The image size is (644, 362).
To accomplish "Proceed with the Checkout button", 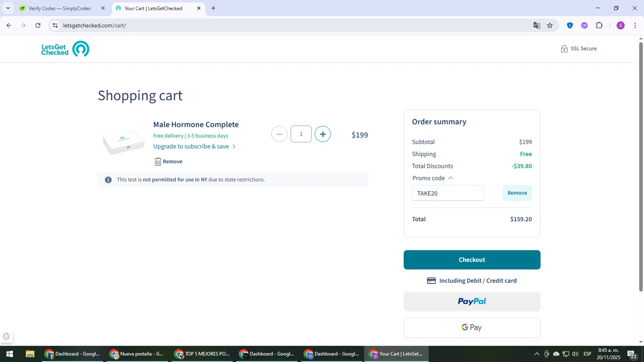I will [x=472, y=260].
